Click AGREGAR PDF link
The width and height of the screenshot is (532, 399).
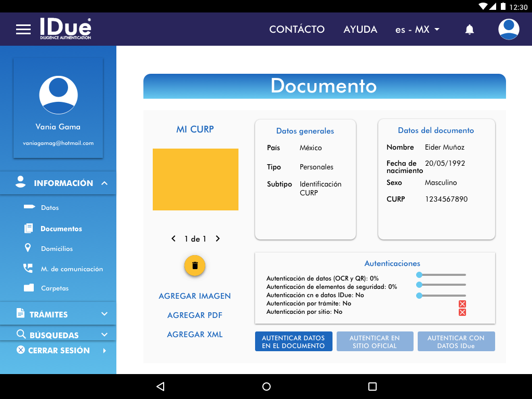(195, 315)
